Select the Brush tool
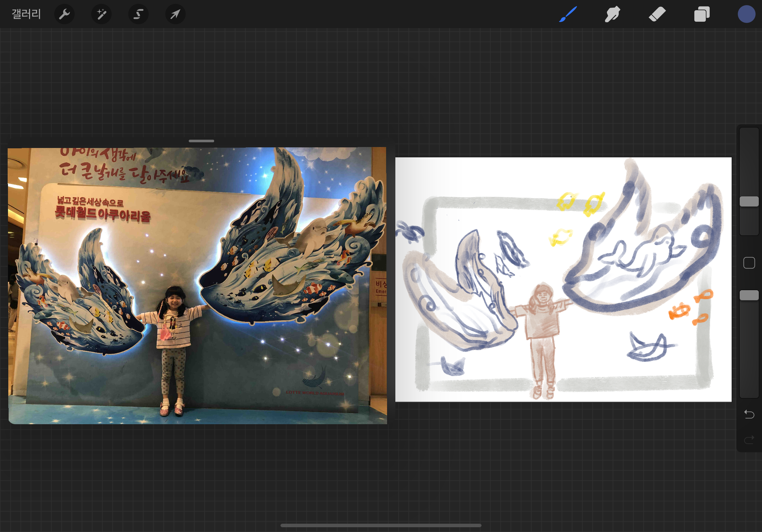This screenshot has width=762, height=532. 568,14
